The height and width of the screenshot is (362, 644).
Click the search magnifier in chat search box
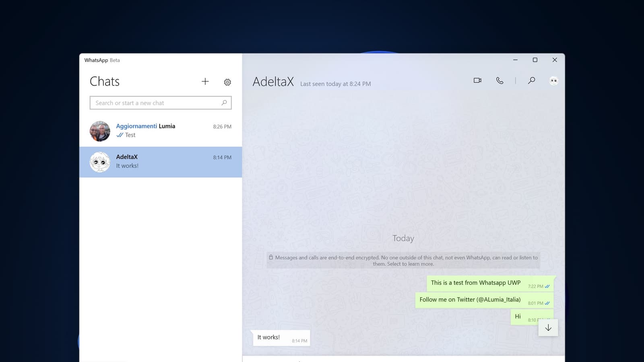tap(224, 103)
